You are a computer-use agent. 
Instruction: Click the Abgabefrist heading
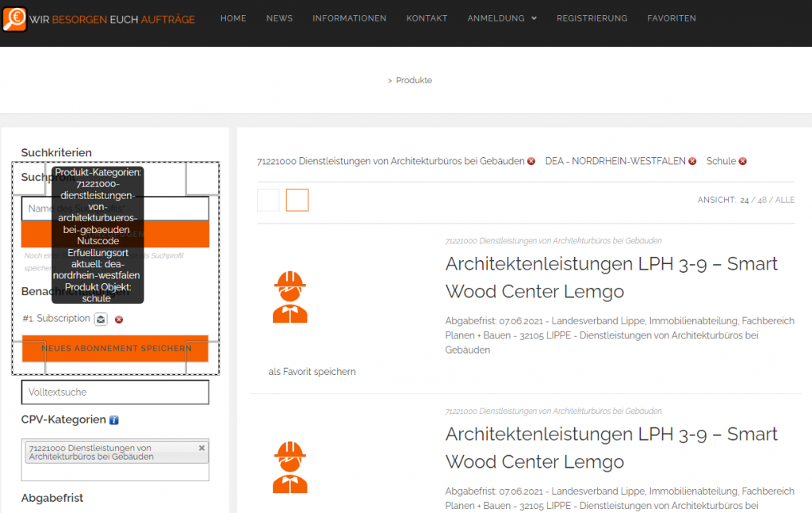(52, 498)
